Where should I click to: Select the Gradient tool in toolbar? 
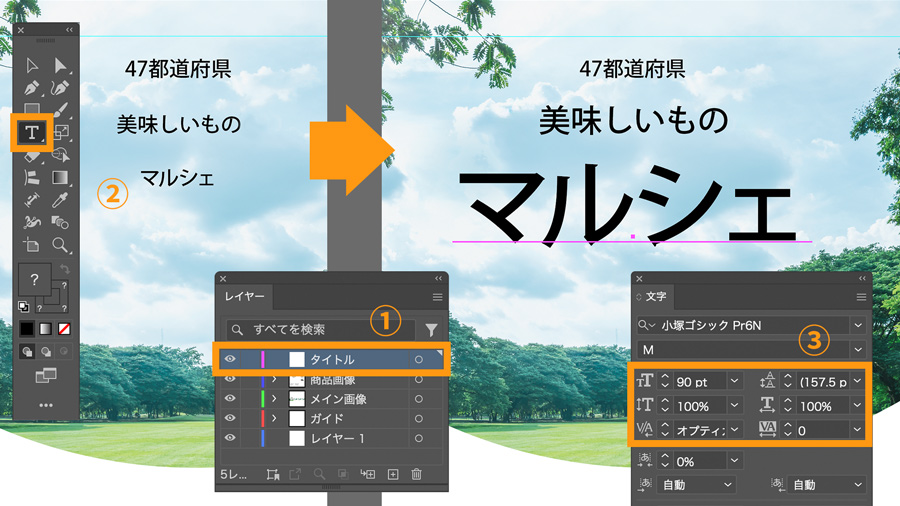[x=60, y=177]
